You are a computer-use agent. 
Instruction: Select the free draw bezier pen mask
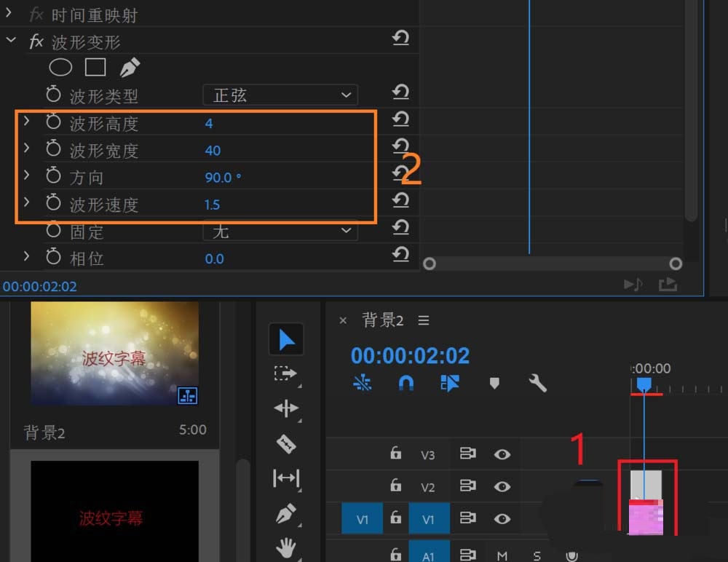pyautogui.click(x=130, y=68)
